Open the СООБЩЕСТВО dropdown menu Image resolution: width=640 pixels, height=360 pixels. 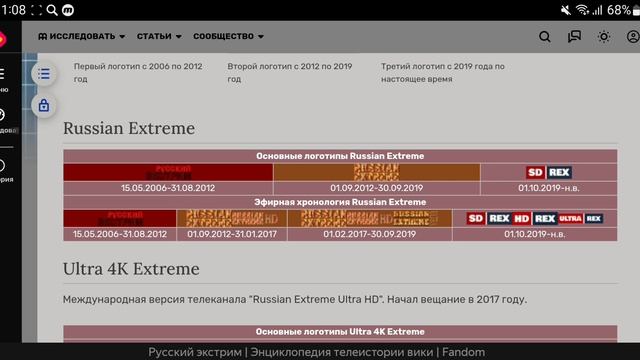coord(229,36)
